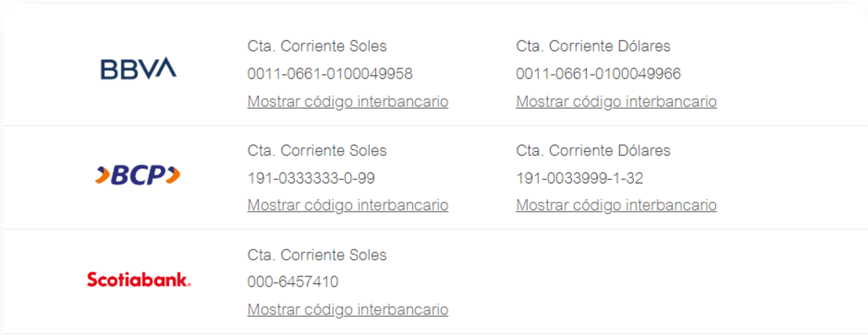
Task: Show interbank code for BBVA Dólares account
Action: (616, 102)
